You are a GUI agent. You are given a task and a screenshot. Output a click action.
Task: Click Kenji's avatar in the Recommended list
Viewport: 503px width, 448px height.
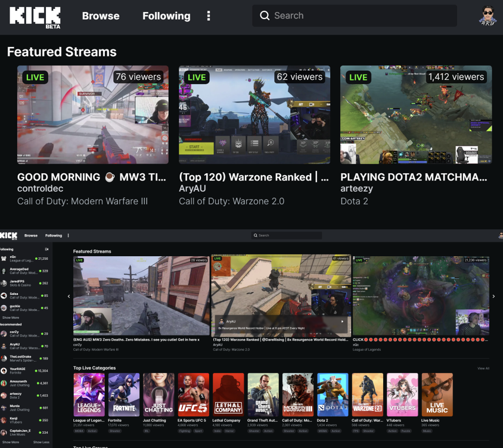4,420
